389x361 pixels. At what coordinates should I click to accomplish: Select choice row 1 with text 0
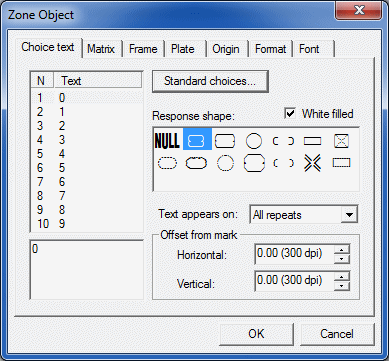click(x=86, y=98)
